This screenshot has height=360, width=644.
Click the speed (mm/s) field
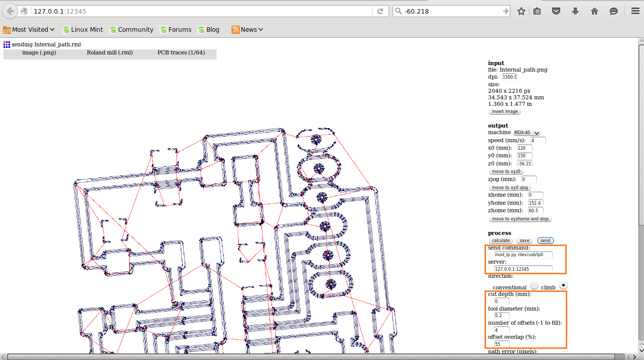tap(538, 140)
